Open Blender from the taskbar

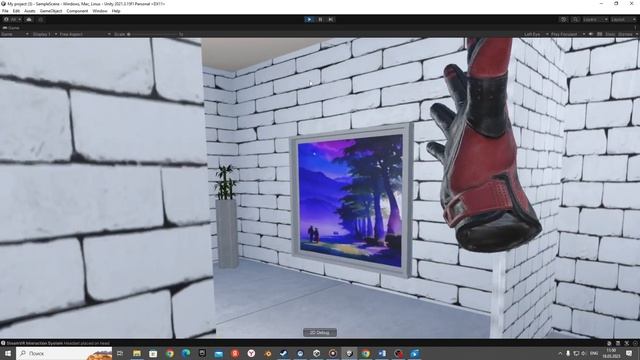pos(267,353)
